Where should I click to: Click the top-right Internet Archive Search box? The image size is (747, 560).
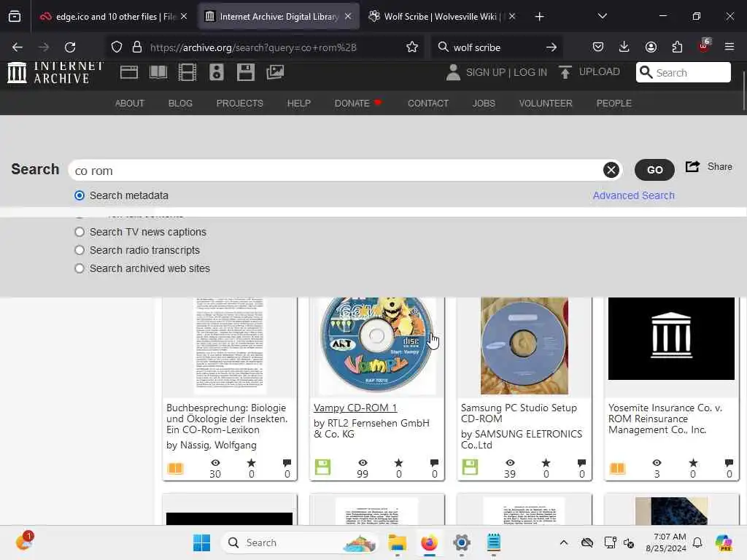coord(683,72)
